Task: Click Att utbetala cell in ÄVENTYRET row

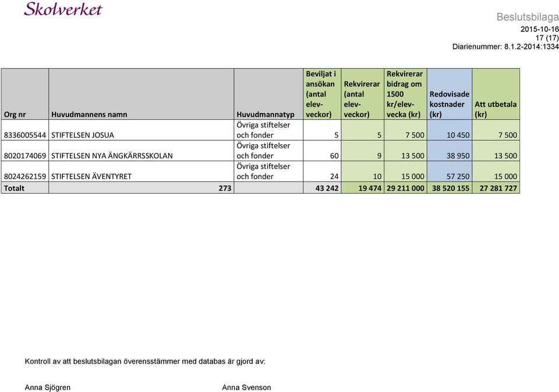Action: (496, 171)
